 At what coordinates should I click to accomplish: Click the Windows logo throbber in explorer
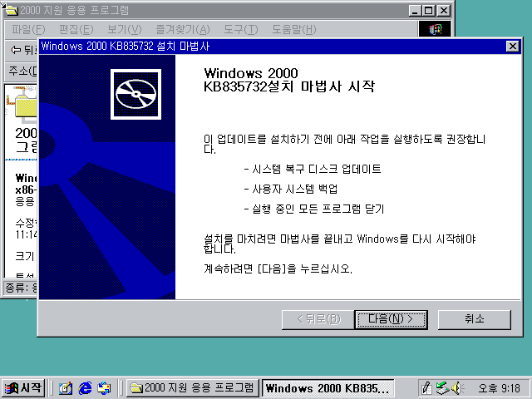pos(435,30)
